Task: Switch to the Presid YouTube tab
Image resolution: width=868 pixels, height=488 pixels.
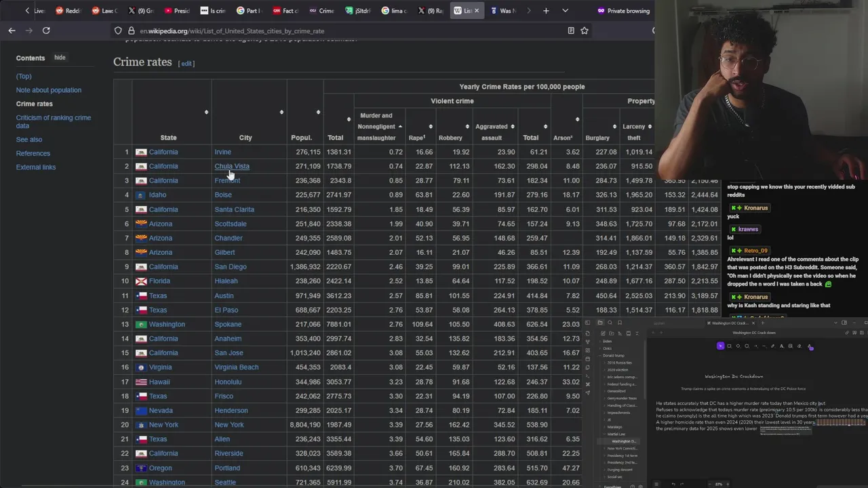Action: pos(177,11)
